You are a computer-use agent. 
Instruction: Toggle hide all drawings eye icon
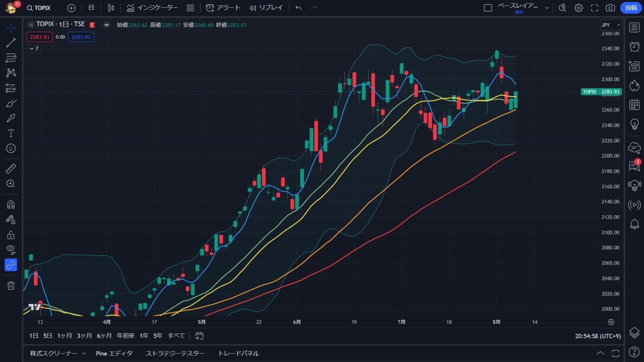click(11, 250)
